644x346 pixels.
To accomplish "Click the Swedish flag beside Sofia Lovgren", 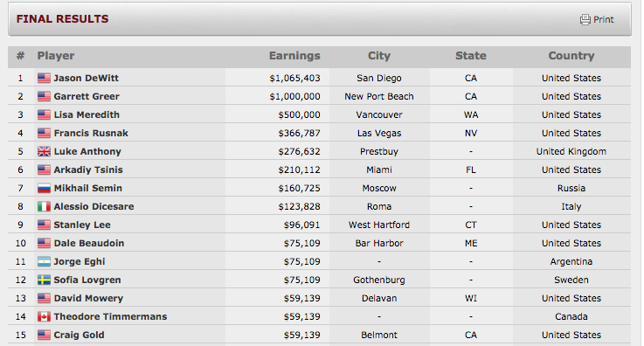I will (44, 280).
